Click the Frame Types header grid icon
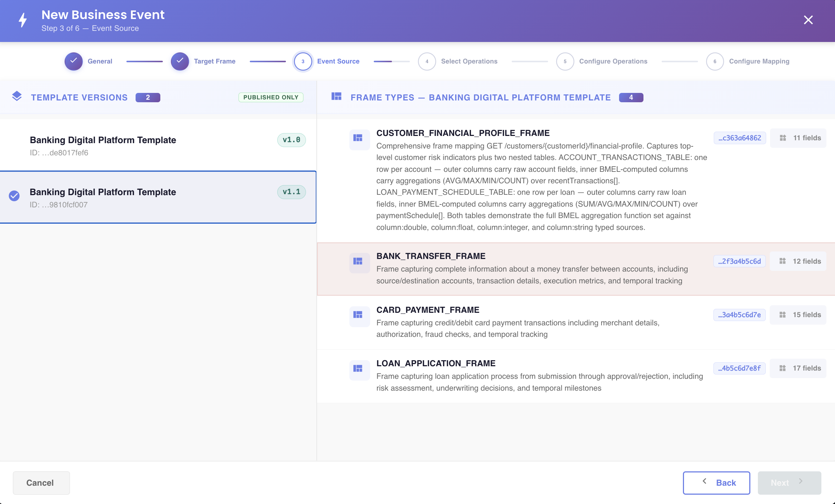 [x=336, y=96]
